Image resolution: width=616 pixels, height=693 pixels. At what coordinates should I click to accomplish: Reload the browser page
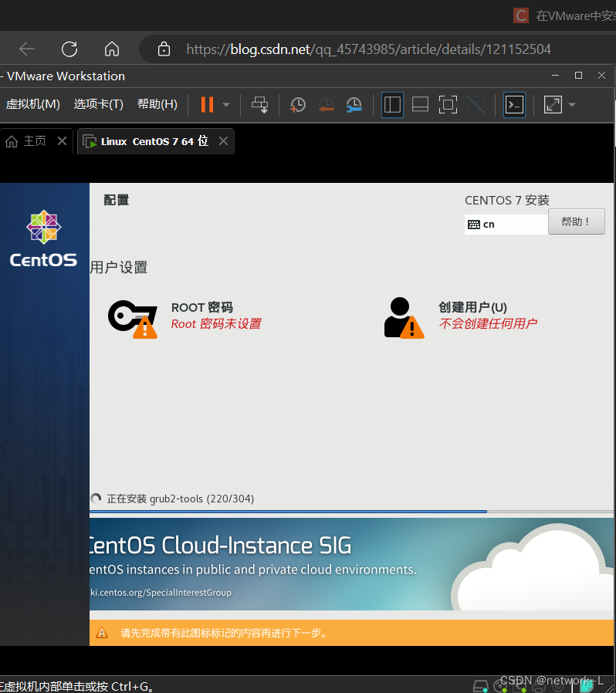click(x=69, y=49)
